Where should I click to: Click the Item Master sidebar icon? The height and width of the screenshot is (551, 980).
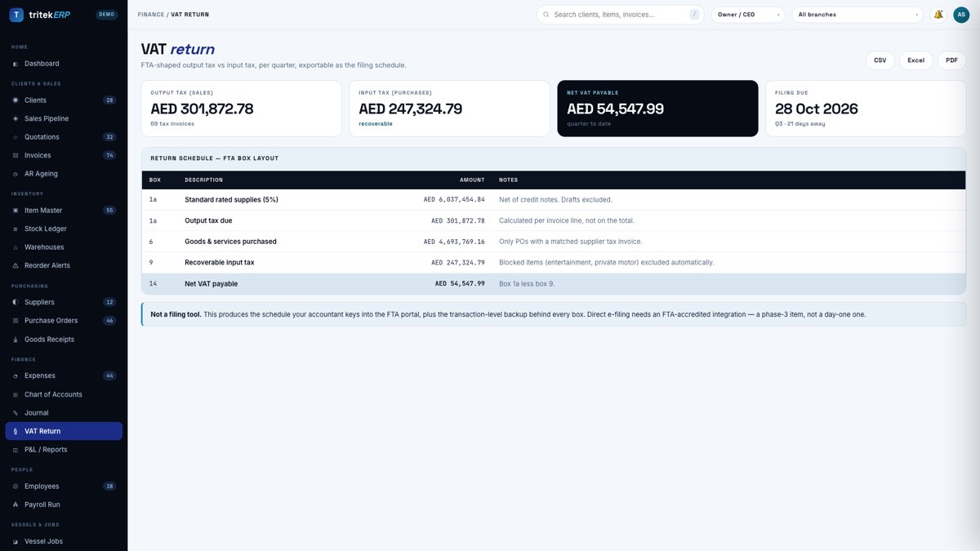(x=16, y=211)
